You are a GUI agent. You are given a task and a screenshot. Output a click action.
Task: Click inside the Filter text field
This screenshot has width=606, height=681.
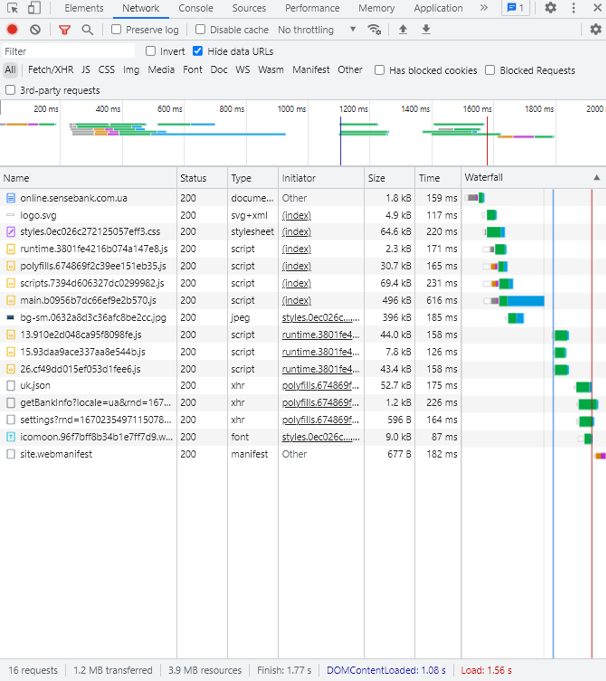coord(69,51)
